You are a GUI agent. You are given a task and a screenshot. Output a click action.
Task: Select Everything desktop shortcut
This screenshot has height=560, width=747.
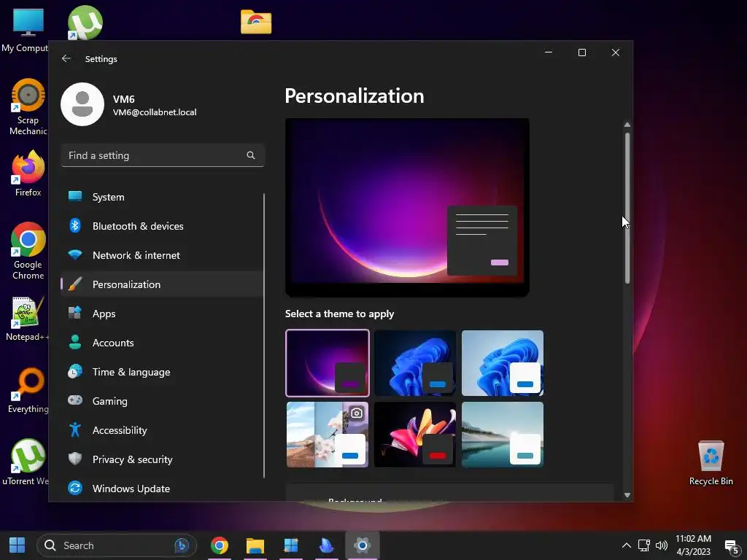[28, 391]
